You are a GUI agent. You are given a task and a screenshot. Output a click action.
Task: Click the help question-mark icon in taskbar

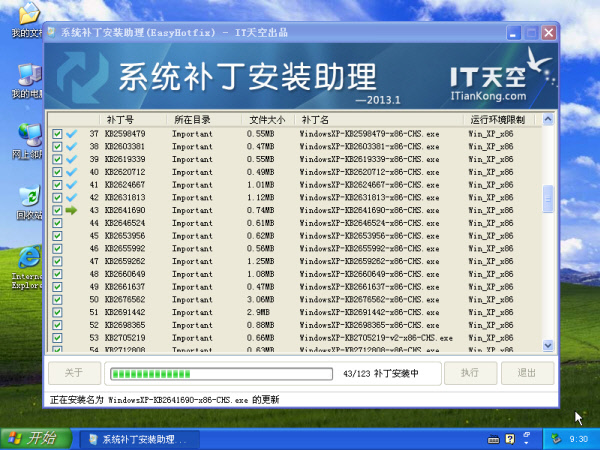click(510, 439)
